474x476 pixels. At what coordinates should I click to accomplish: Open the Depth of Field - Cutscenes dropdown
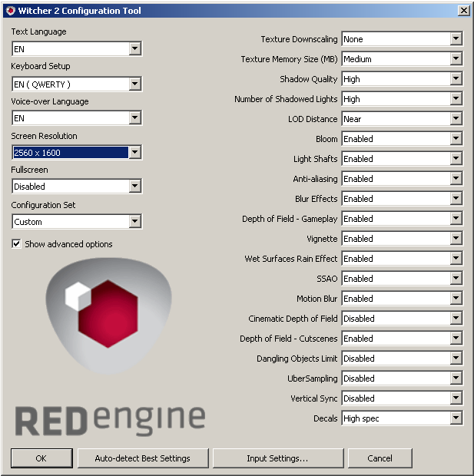click(402, 339)
